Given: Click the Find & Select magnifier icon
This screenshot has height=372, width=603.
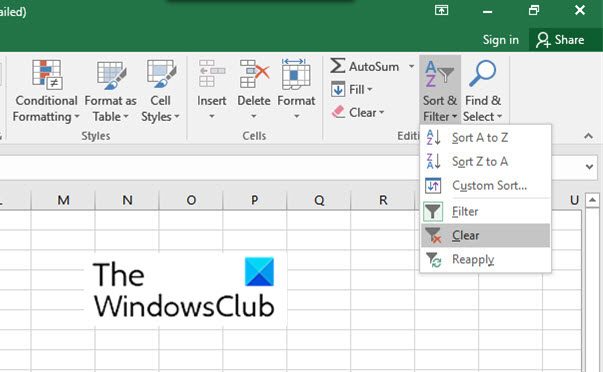Looking at the screenshot, I should pos(483,73).
